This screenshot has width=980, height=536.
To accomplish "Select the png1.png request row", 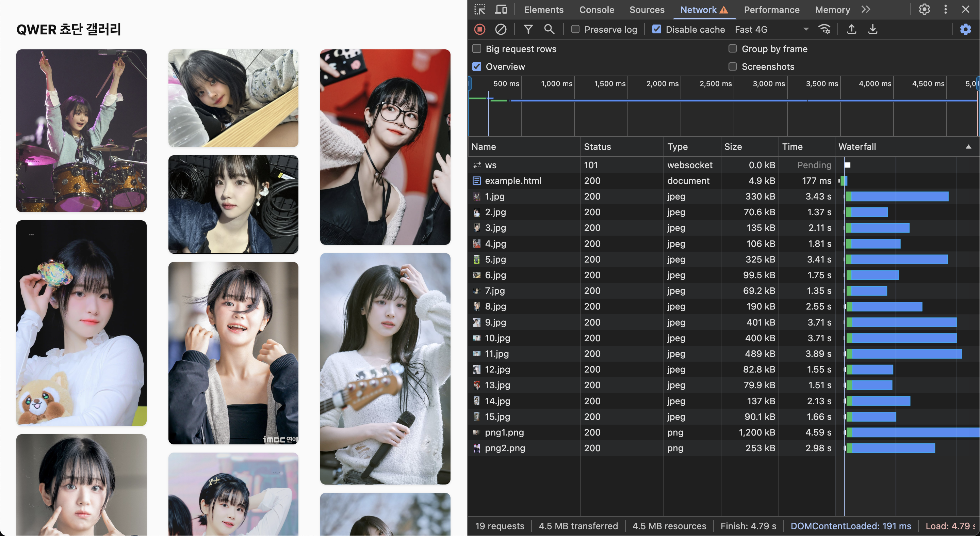I will tap(504, 432).
